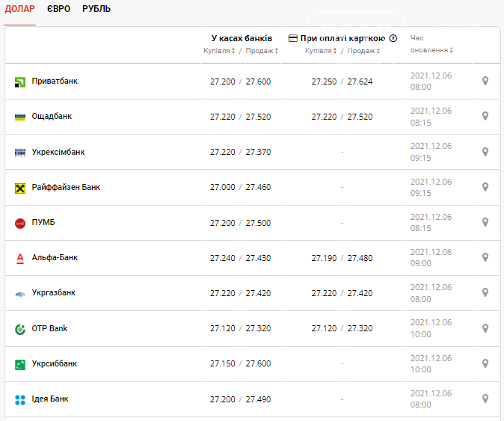Click the location pin for Райффайзен Банк
The height and width of the screenshot is (421, 504).
(485, 187)
